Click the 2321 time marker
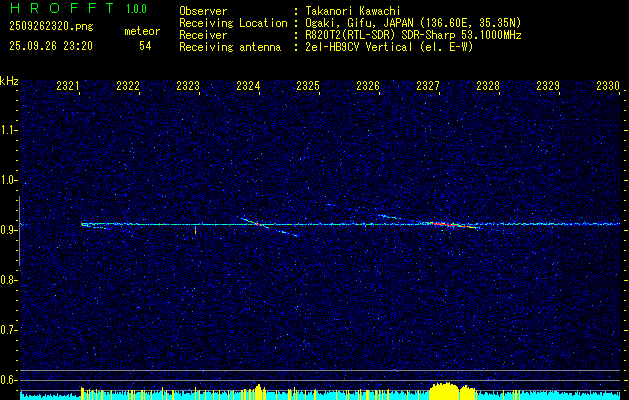Viewport: 629px width, 400px height. point(68,87)
